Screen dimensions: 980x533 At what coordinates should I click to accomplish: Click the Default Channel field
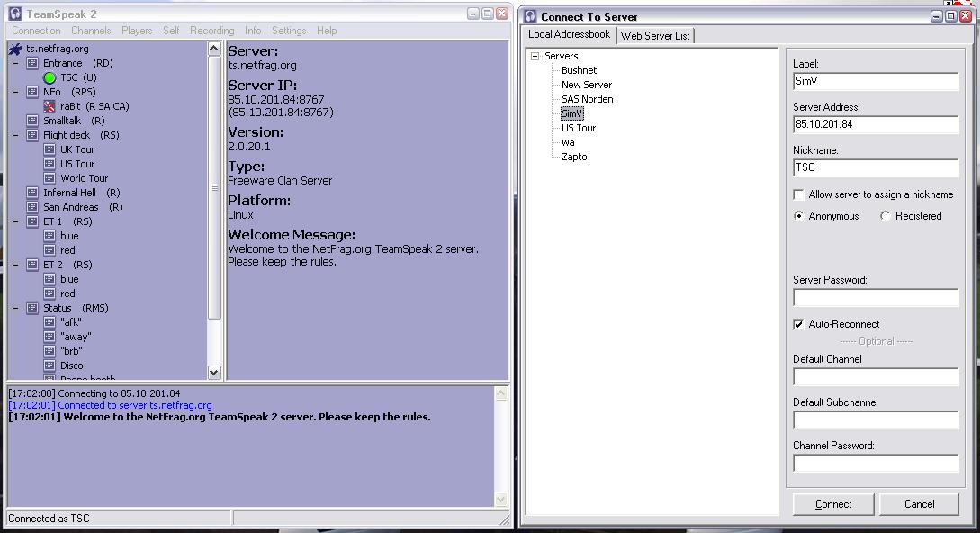875,377
